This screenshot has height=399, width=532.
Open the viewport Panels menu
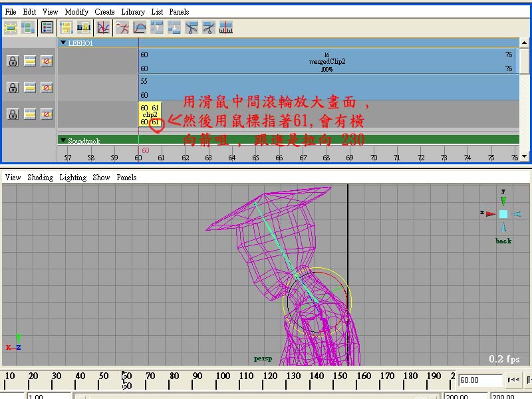pos(126,178)
